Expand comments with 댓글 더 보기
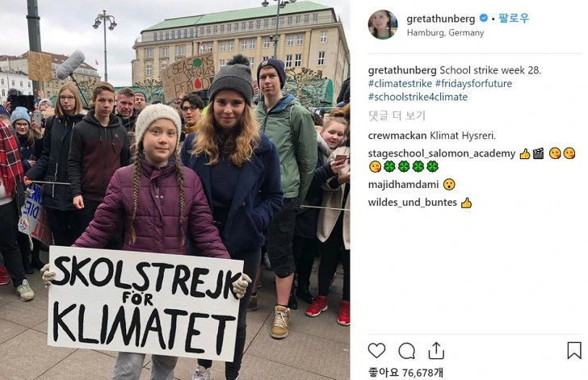The width and height of the screenshot is (588, 380). tap(397, 115)
